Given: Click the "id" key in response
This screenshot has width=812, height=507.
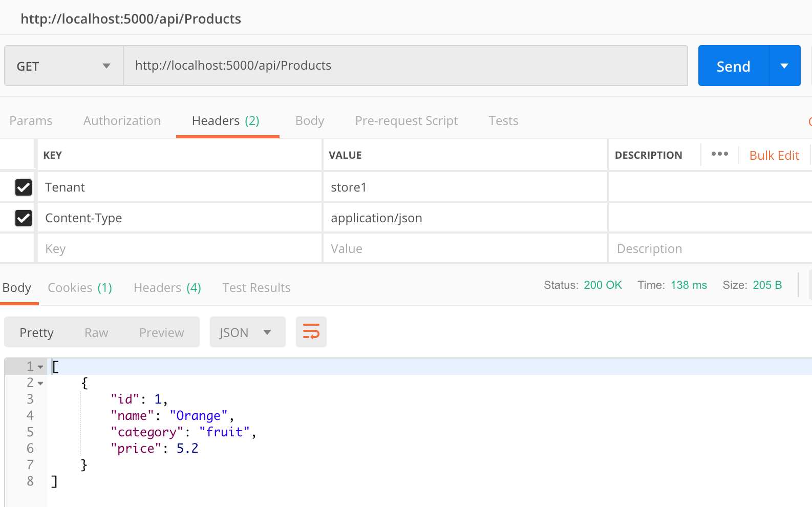Looking at the screenshot, I should click(x=125, y=399).
